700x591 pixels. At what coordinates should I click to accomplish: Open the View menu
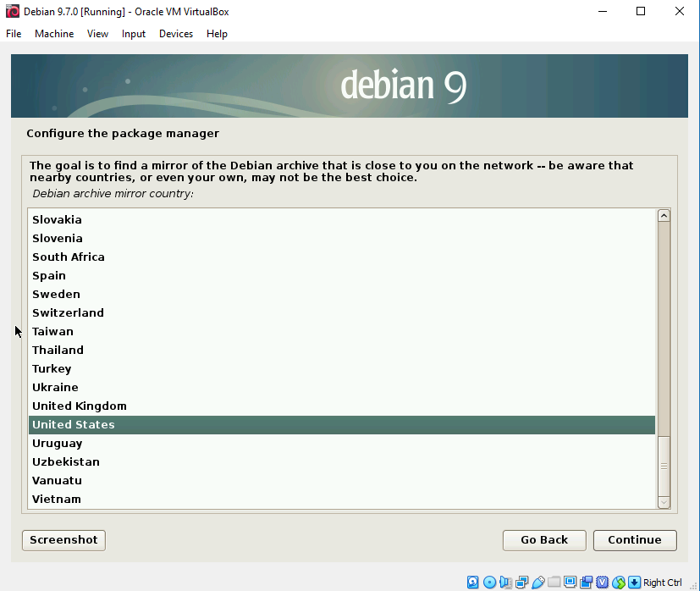coord(98,34)
